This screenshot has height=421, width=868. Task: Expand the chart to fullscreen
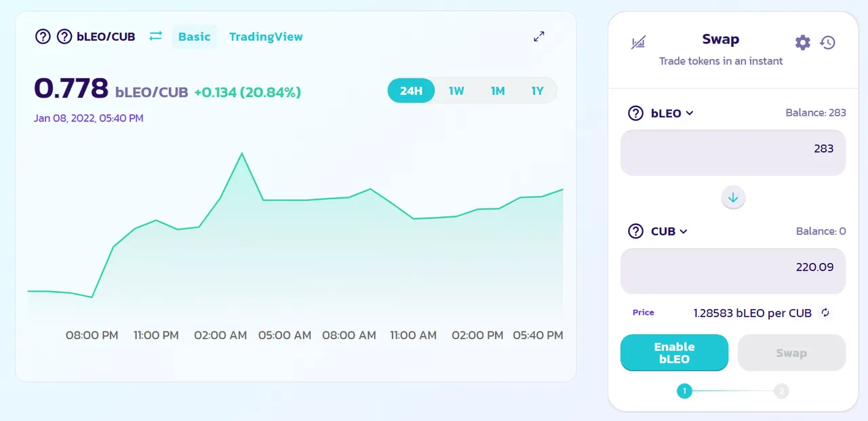tap(539, 37)
